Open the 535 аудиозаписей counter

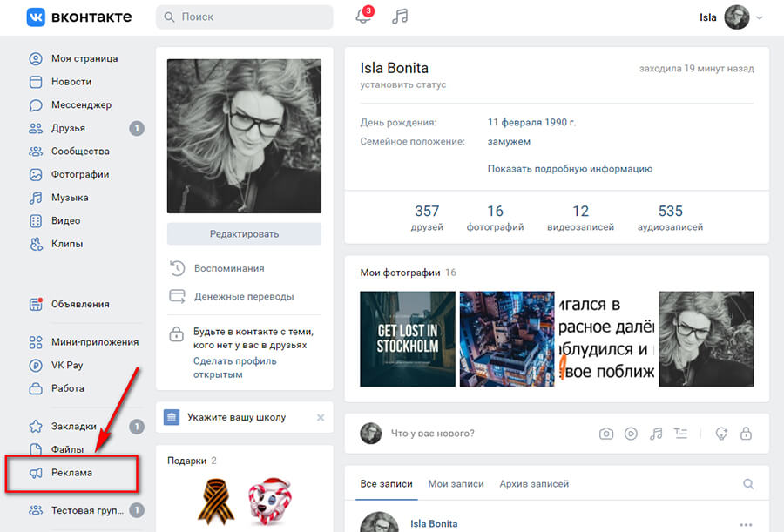click(x=670, y=218)
